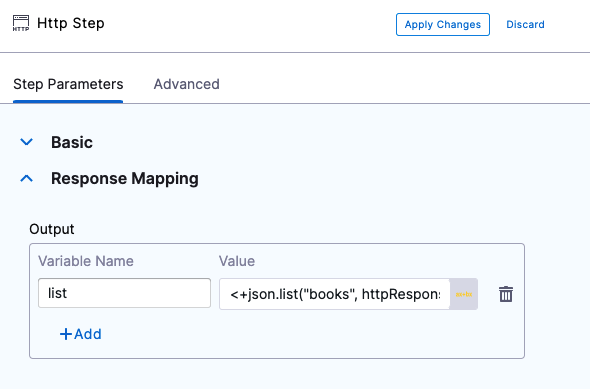Viewport: 590px width, 389px height.
Task: Click empty area inside Output box
Action: coord(301,335)
